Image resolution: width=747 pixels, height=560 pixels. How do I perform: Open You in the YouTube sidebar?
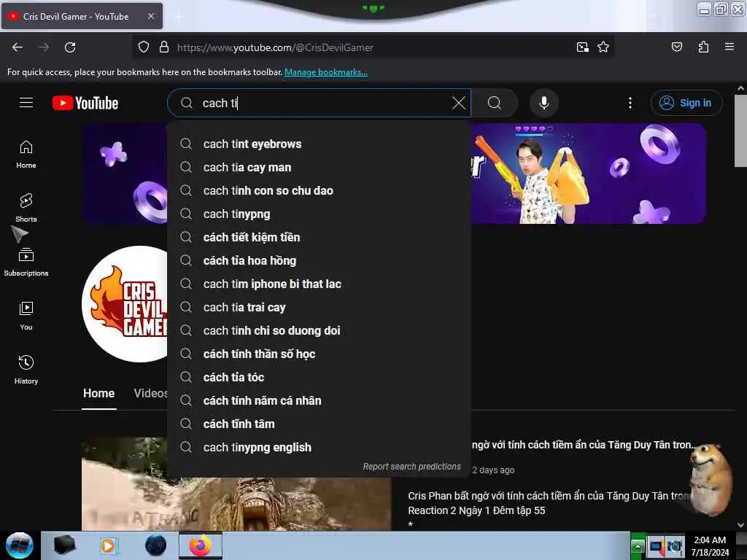click(26, 316)
